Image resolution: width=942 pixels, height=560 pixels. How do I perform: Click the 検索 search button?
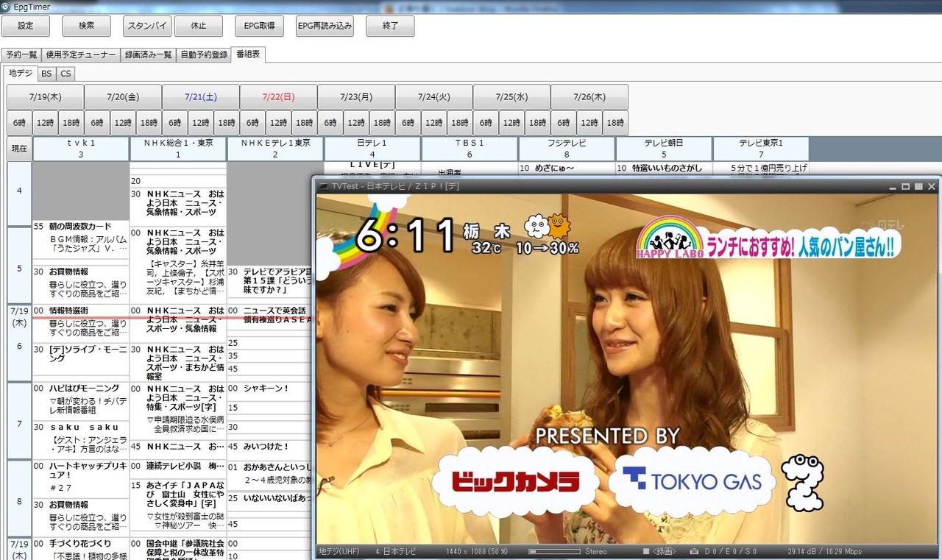pos(86,26)
